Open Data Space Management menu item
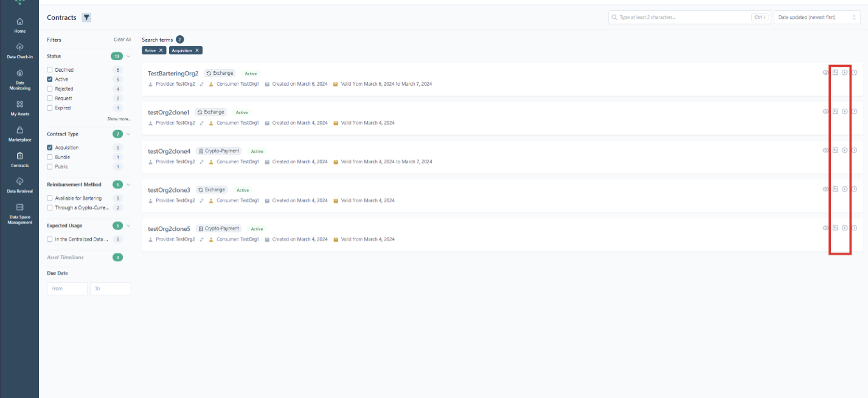868x398 pixels. pos(19,213)
